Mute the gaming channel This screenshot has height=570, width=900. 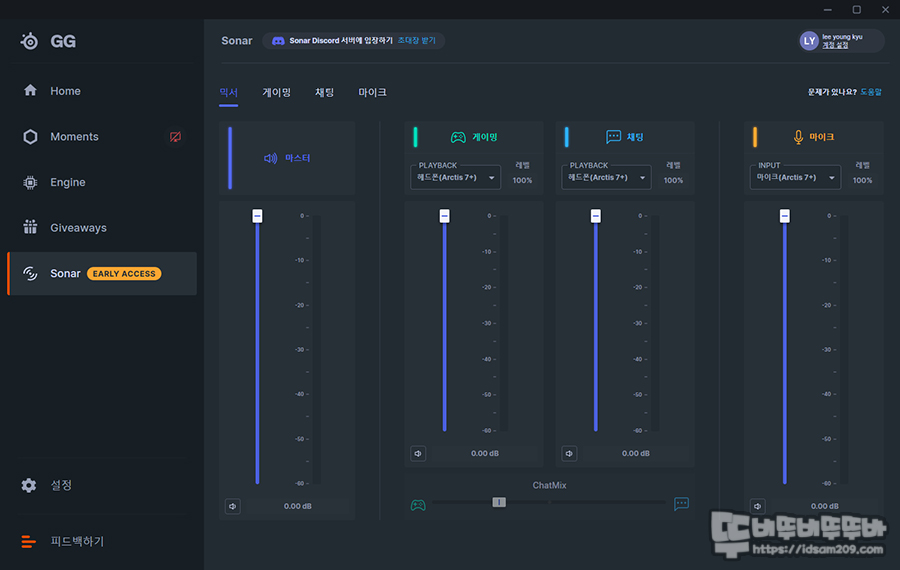coord(418,453)
